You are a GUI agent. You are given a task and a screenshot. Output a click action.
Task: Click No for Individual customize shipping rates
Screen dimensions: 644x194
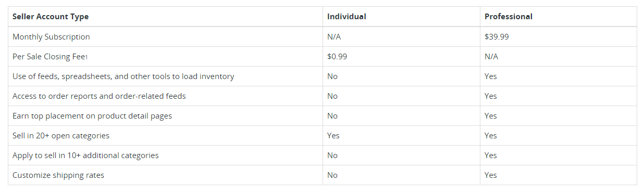coord(332,175)
